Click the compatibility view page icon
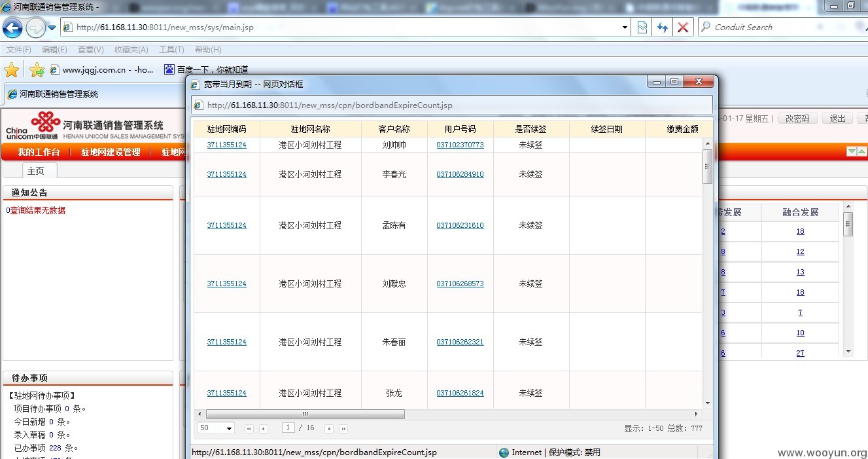The width and height of the screenshot is (868, 459). (642, 28)
